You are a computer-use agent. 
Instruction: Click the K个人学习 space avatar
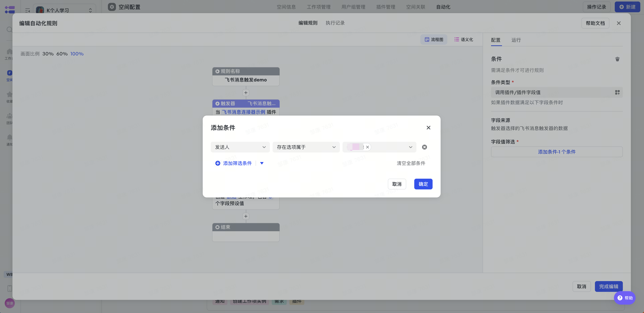tap(40, 10)
